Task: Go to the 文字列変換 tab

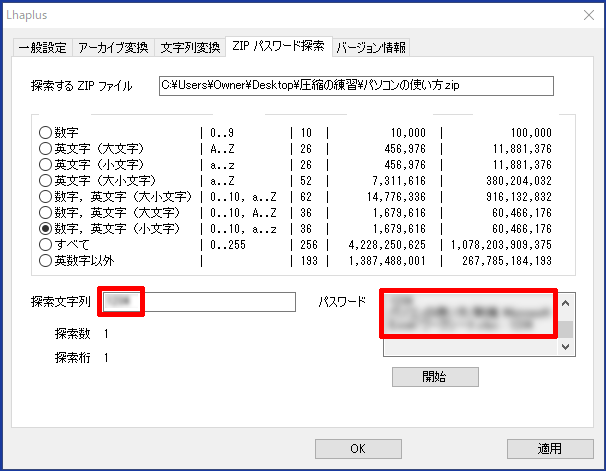Action: (190, 48)
